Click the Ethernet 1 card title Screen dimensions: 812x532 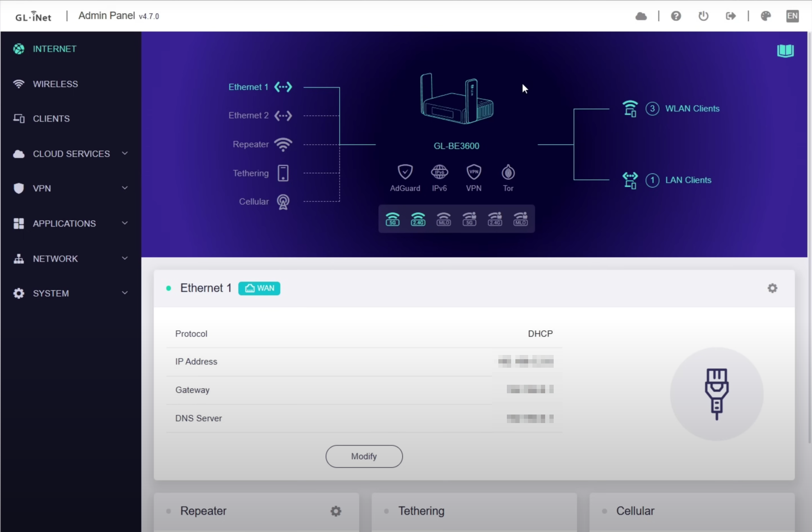206,288
